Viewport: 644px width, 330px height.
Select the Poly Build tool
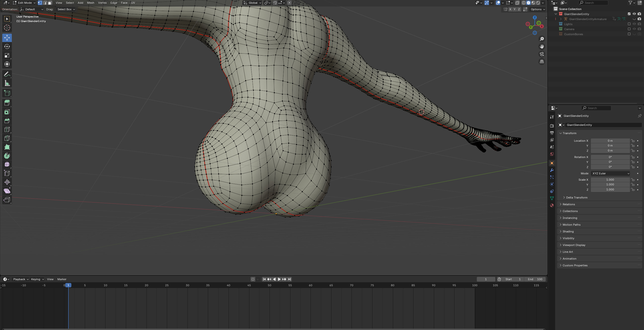point(7,147)
